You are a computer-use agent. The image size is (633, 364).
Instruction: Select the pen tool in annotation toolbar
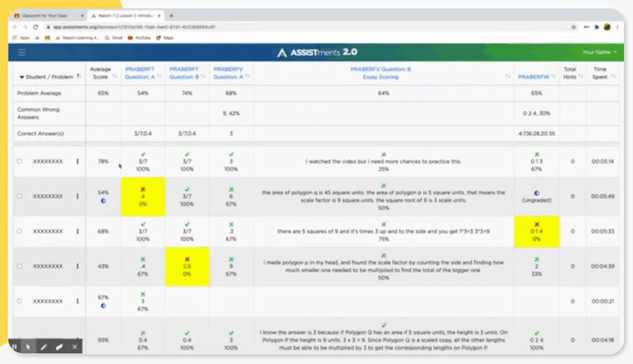43,347
